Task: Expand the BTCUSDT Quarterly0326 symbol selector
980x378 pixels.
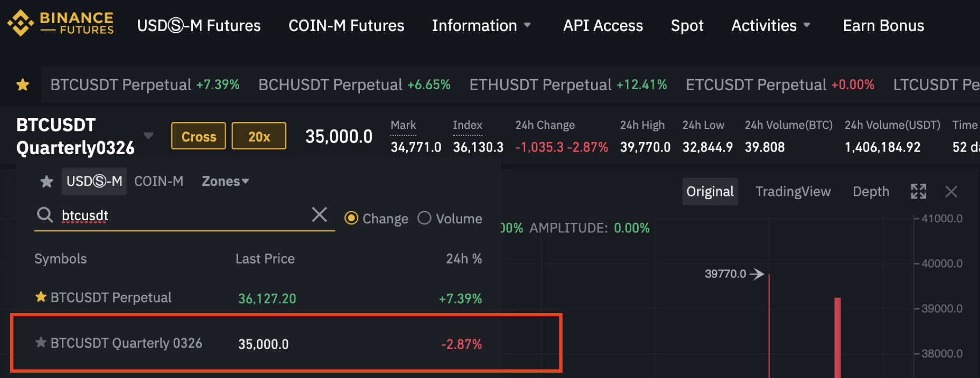Action: pos(149,135)
